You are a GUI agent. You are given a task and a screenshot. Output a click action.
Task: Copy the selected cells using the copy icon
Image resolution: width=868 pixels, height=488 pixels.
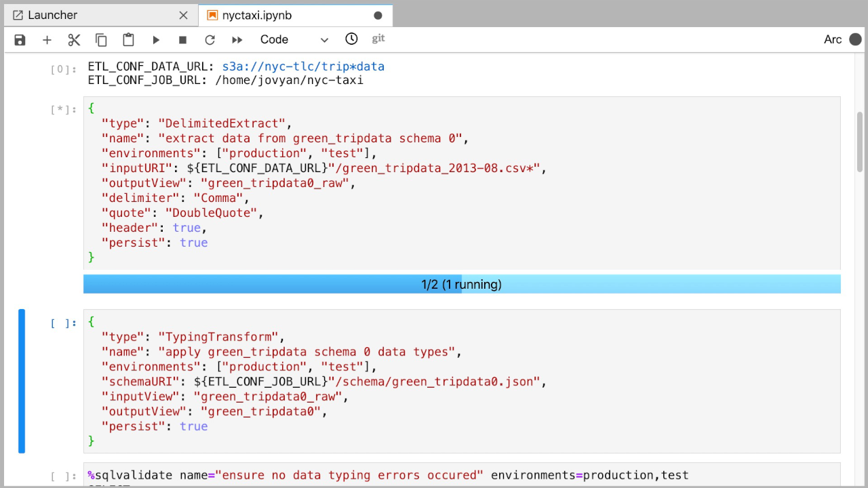(101, 40)
